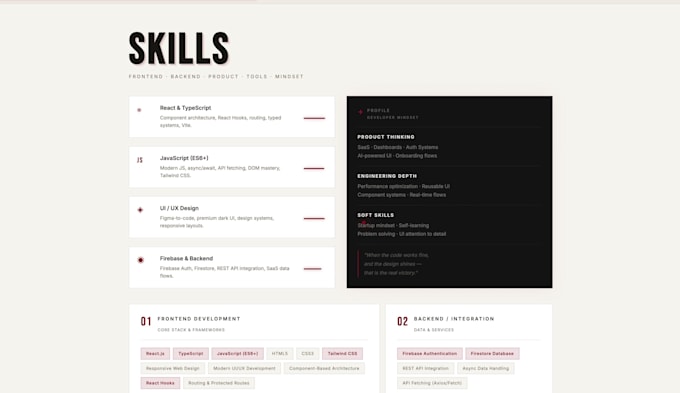This screenshot has height=393, width=680.
Task: Click the Product Thinking heading
Action: pos(386,137)
